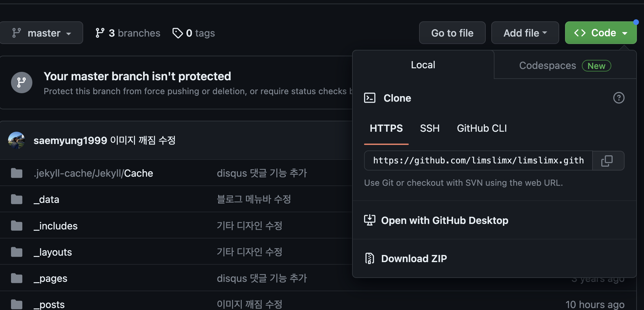Image resolution: width=644 pixels, height=310 pixels.
Task: Click the branch icon in the protection banner
Action: [21, 83]
